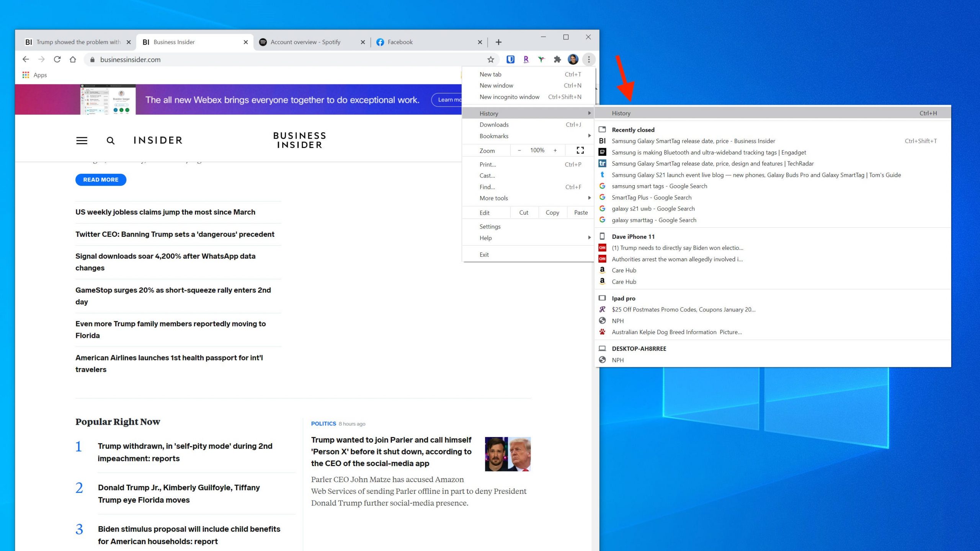Open the Bitwarden shield extension icon
The width and height of the screenshot is (980, 551).
(510, 59)
